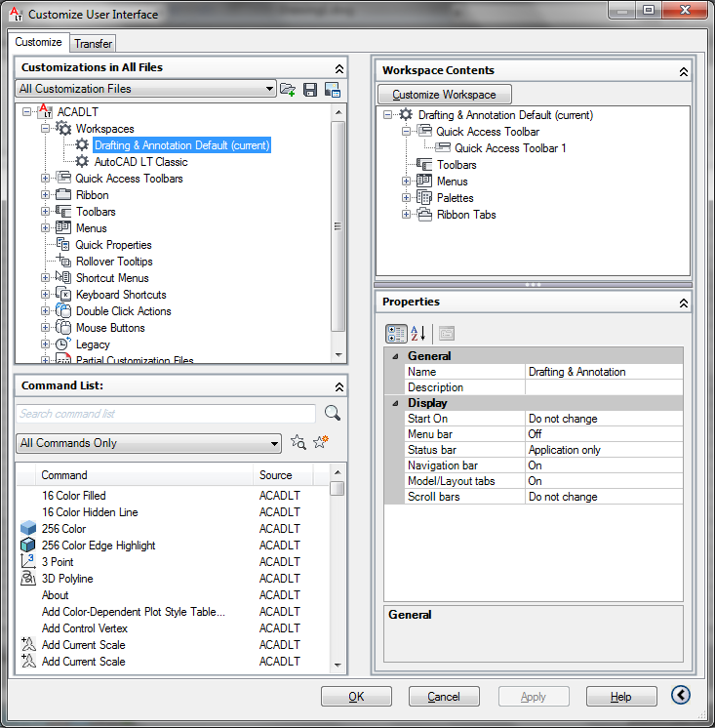Select 16 Color Hidden Line command

(173, 512)
